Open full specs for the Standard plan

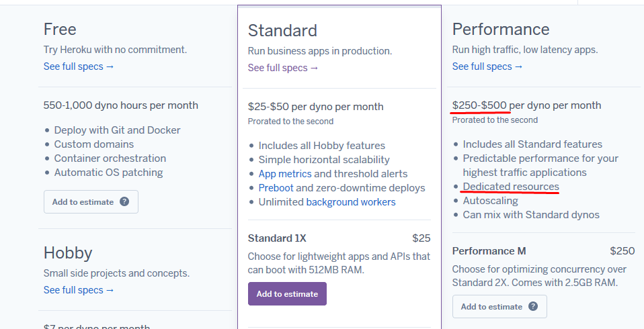tap(283, 68)
